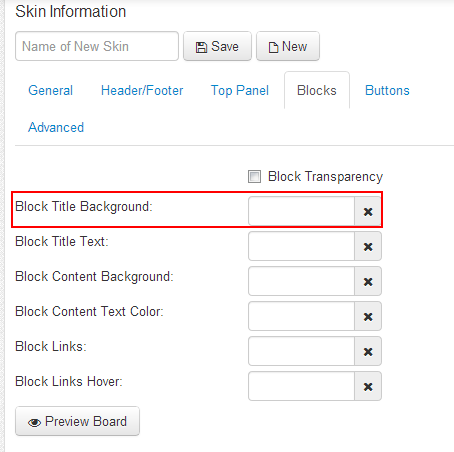Image resolution: width=454 pixels, height=452 pixels.
Task: Switch to the General tab
Action: click(50, 90)
